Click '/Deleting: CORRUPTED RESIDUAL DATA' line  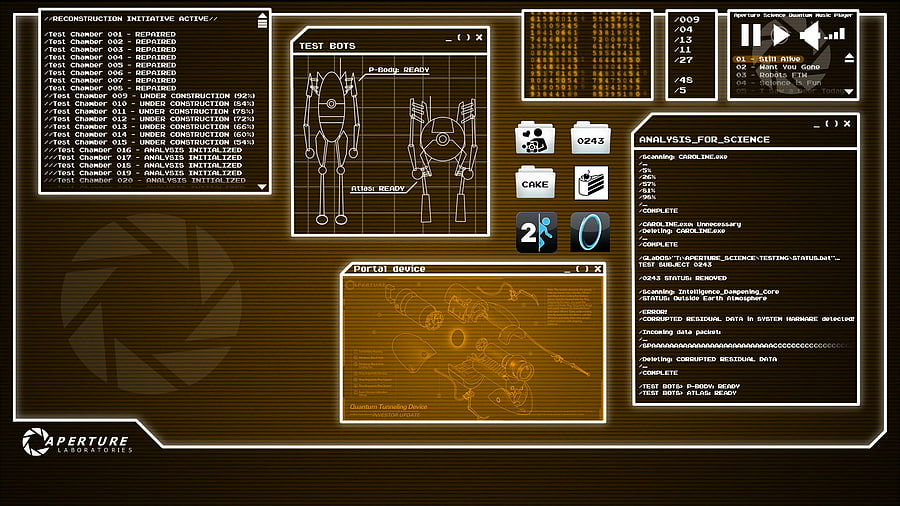click(708, 359)
